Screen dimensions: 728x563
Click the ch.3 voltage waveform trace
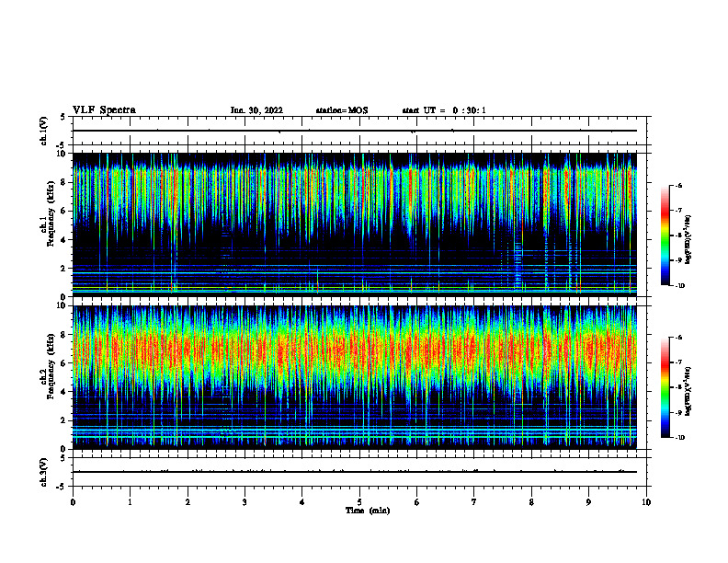pyautogui.click(x=355, y=472)
